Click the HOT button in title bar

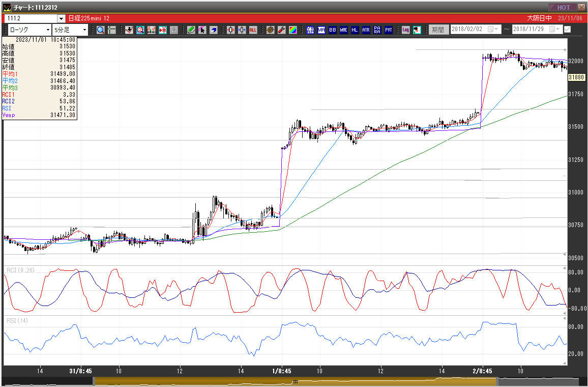[564, 7]
